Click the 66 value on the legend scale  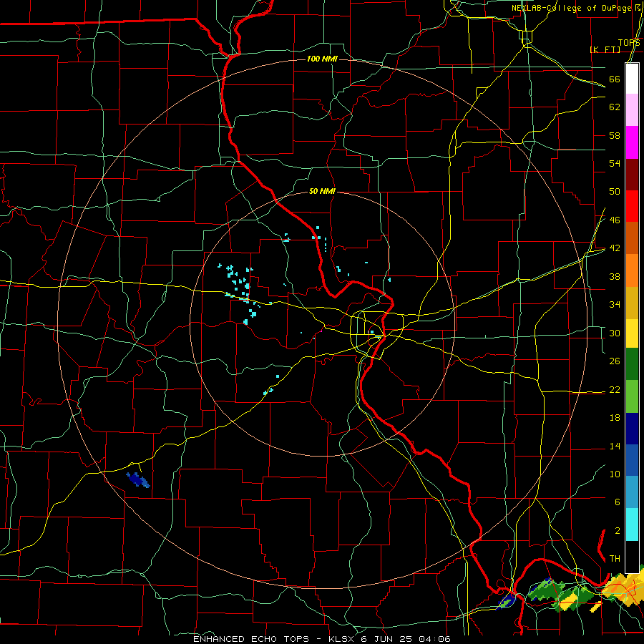[x=615, y=79]
